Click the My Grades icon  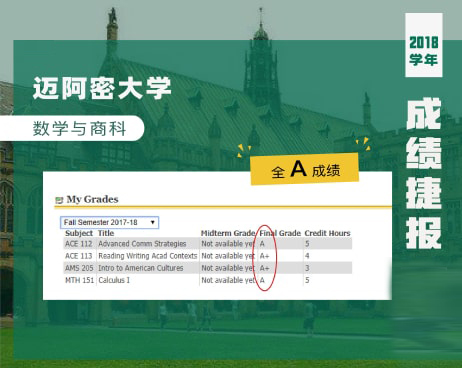59,200
